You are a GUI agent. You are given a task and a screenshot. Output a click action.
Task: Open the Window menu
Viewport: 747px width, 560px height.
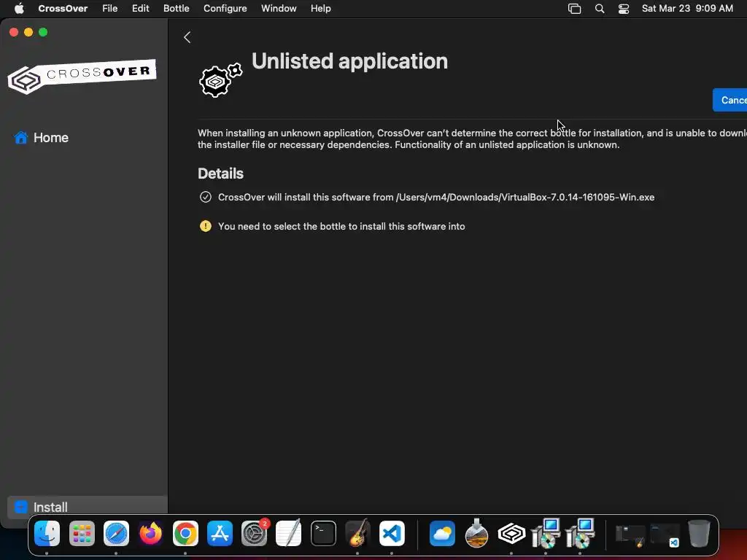click(279, 9)
